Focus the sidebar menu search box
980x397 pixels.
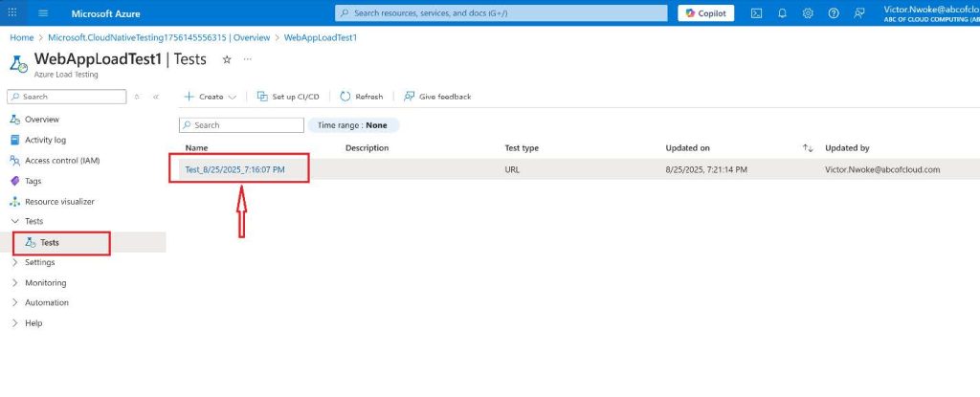(67, 97)
